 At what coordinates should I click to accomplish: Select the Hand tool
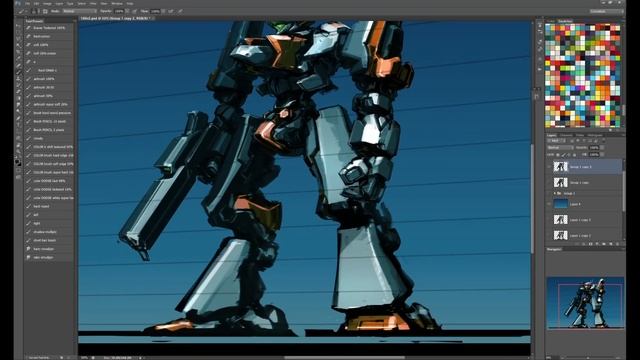point(18,145)
